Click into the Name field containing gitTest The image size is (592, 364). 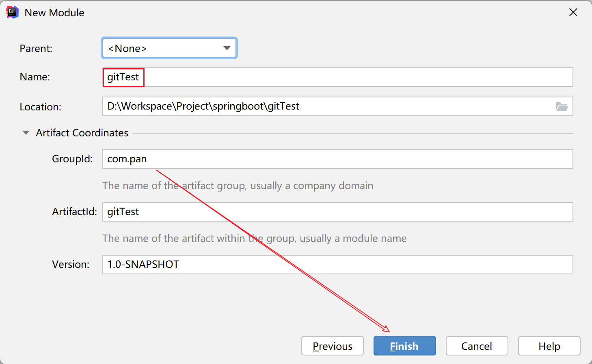[337, 77]
